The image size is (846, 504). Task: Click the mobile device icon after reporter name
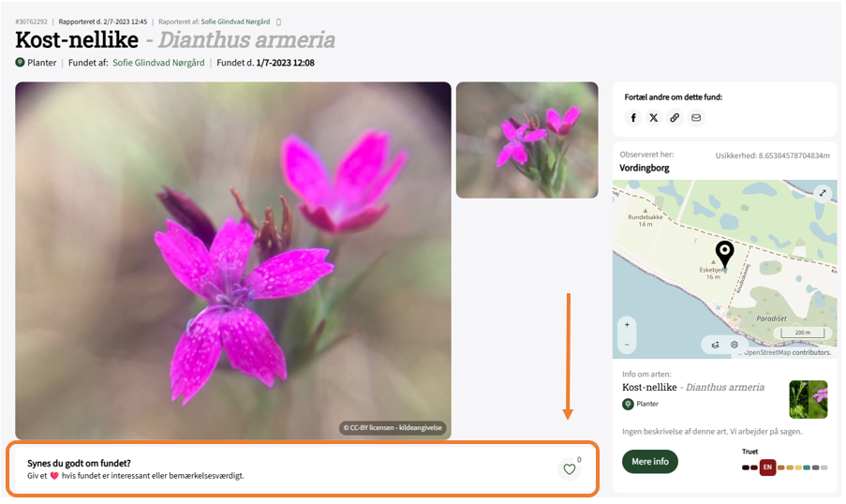[278, 21]
